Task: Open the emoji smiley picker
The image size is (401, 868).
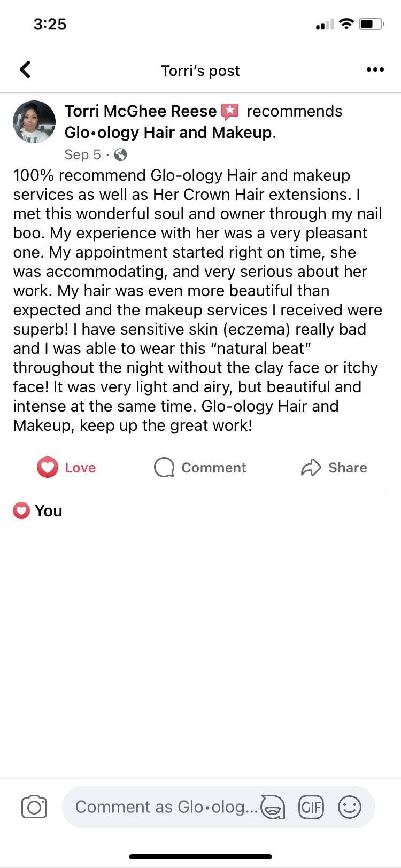Action: 350,807
